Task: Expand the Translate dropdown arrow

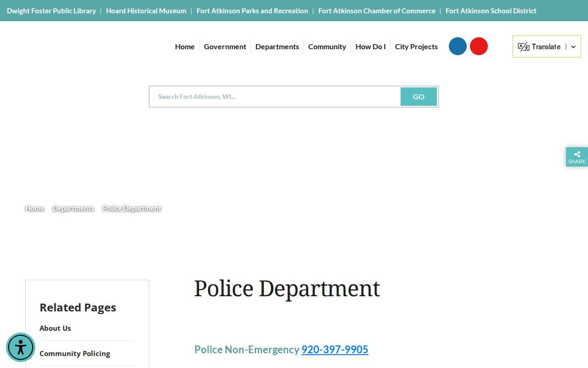Action: coord(573,47)
